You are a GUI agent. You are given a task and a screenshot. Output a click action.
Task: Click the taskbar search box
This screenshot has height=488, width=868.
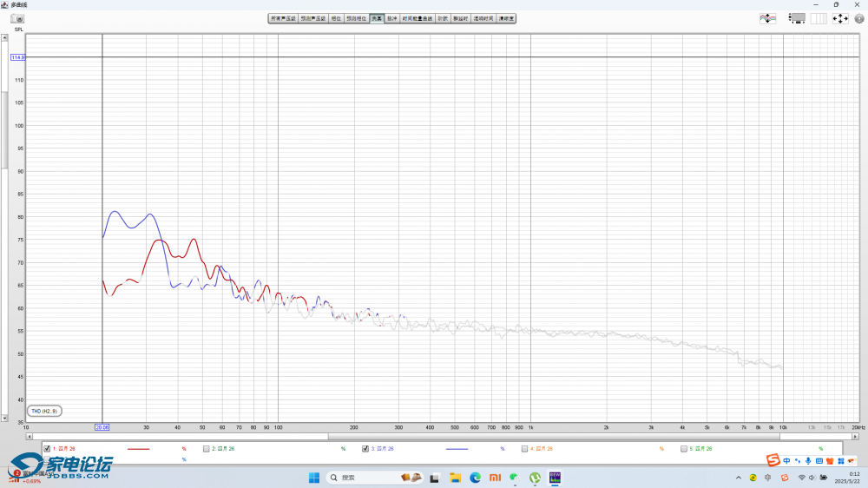tap(360, 478)
